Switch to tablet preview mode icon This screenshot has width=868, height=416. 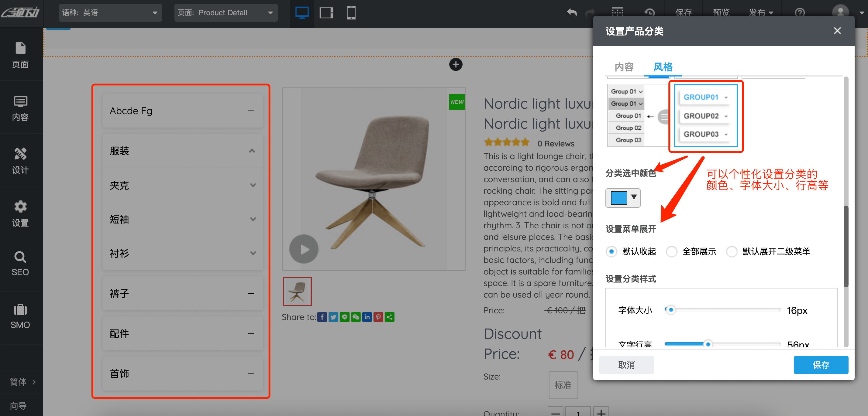[326, 13]
